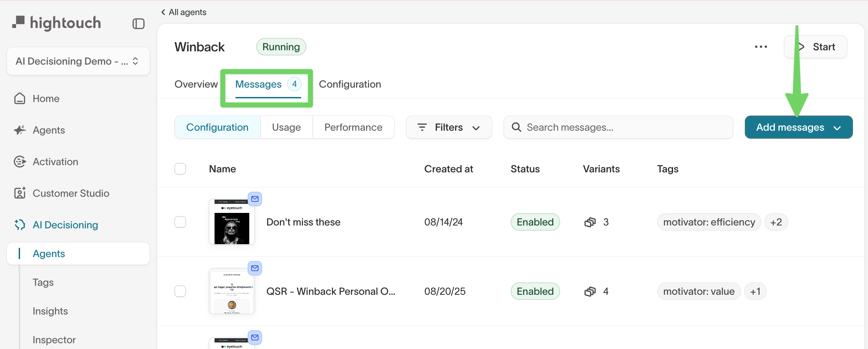Toggle the select-all messages checkbox
The width and height of the screenshot is (868, 349).
click(x=180, y=169)
